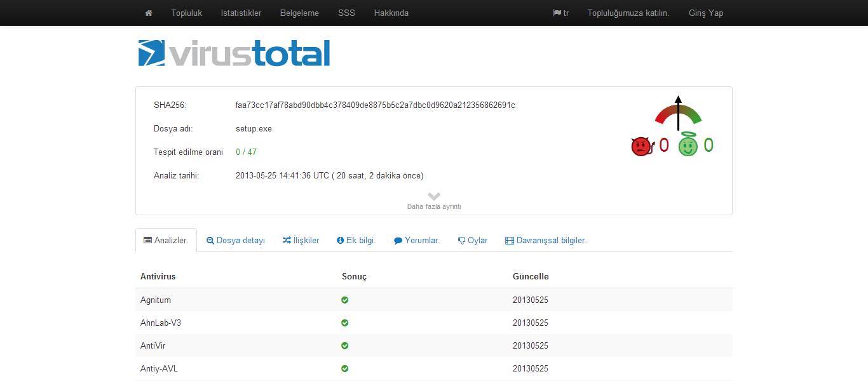
Task: Click update date 20130525 for Antiy-AVL
Action: [531, 368]
